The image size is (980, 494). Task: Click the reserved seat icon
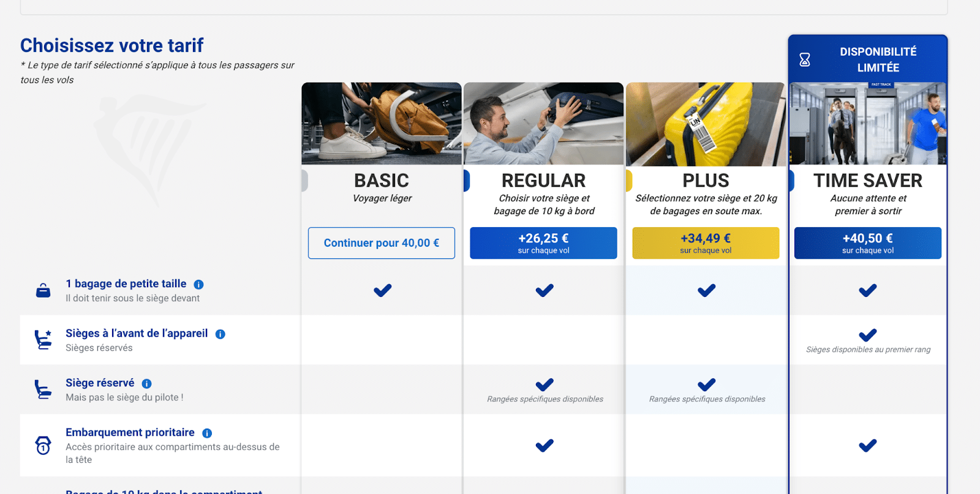[43, 389]
